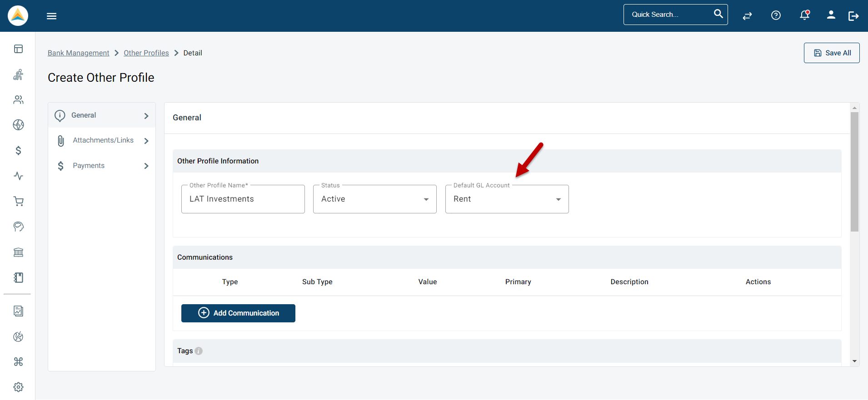Screen dimensions: 868x400
Task: Click the Other Profile Name input field
Action: point(243,199)
